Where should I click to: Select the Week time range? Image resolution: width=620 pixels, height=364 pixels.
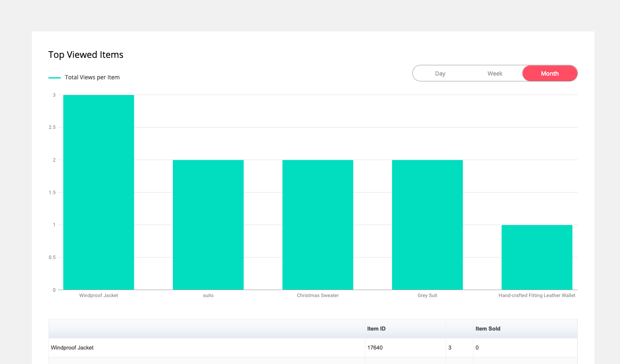pos(495,74)
